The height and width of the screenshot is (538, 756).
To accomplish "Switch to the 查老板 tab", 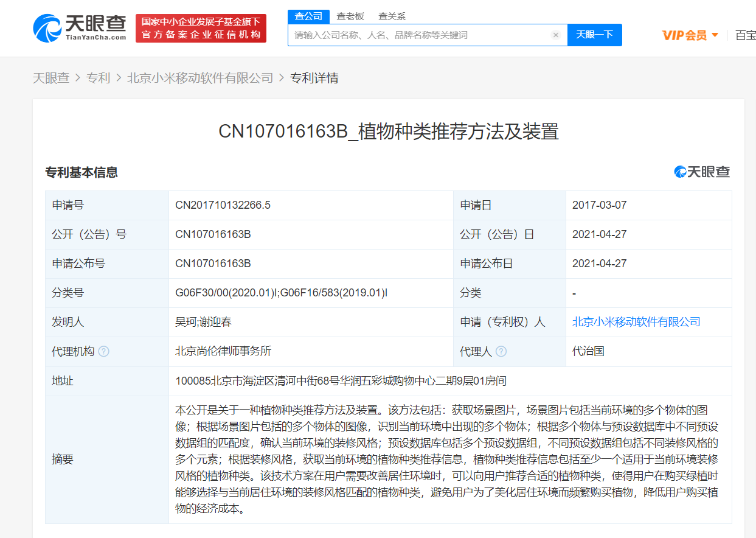I will 350,16.
